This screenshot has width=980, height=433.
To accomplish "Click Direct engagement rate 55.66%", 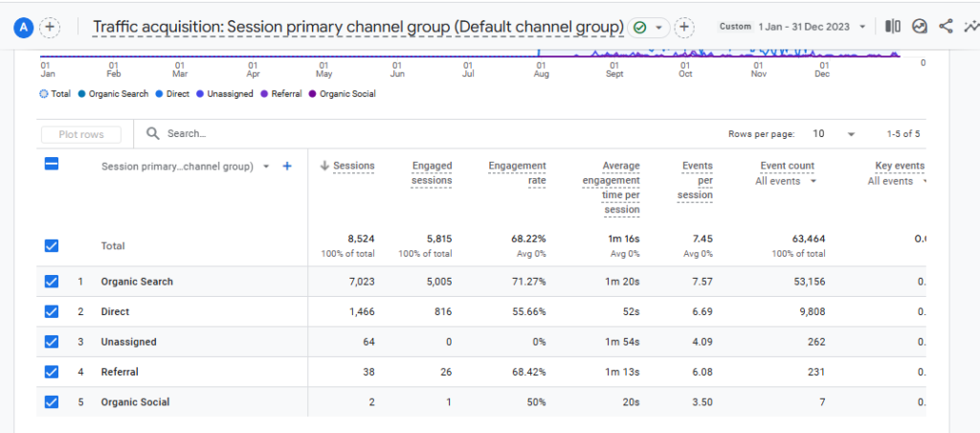I will pos(530,311).
